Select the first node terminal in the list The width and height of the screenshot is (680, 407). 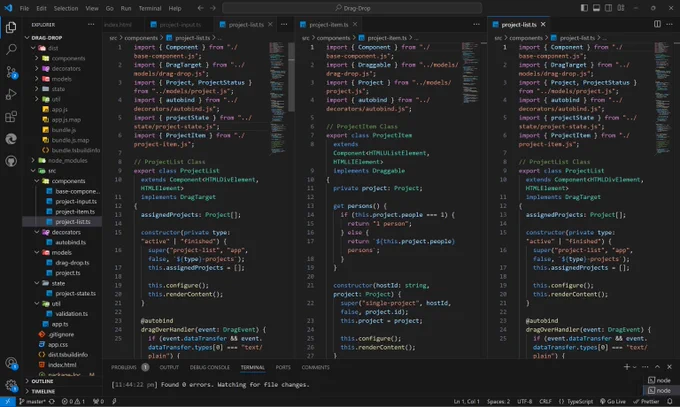point(660,380)
